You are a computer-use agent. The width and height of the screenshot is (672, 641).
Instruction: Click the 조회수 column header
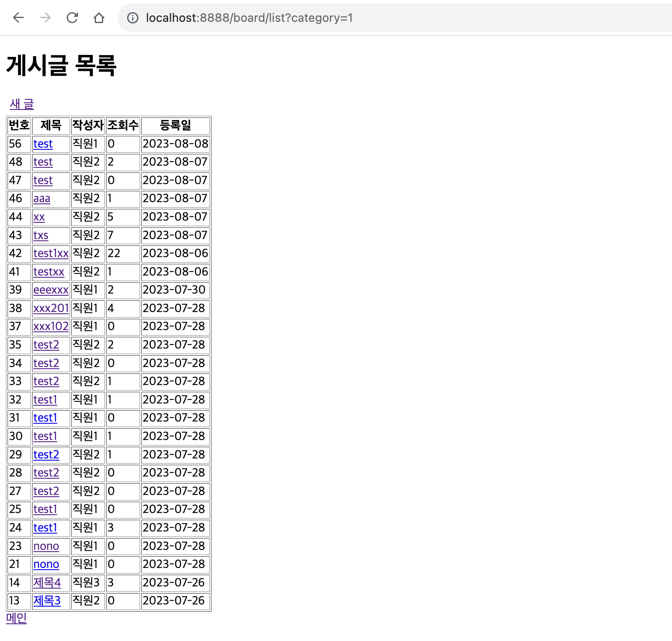click(123, 125)
